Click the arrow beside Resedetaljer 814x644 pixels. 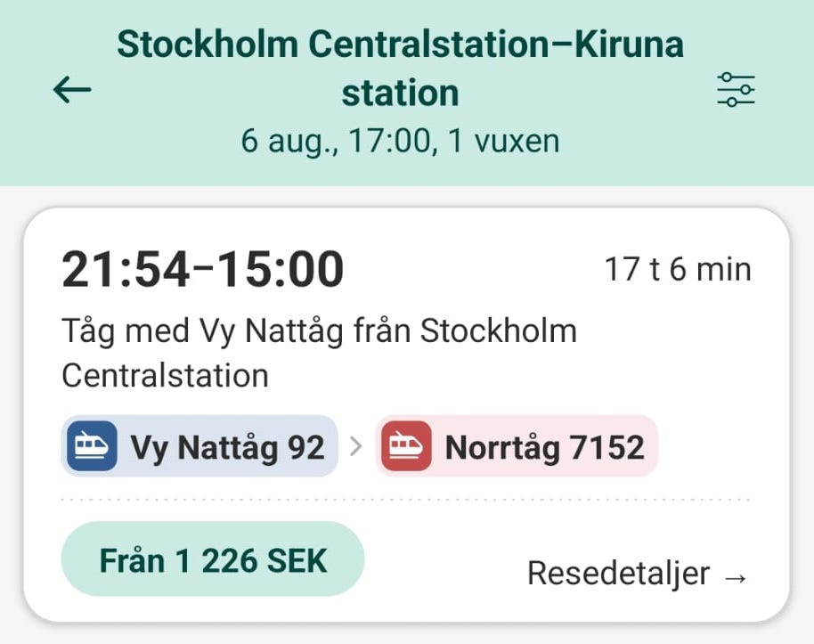[x=736, y=576]
